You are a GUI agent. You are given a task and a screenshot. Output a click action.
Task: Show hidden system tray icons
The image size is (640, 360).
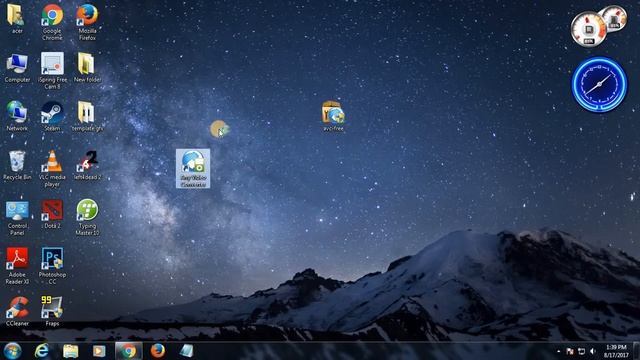click(558, 351)
